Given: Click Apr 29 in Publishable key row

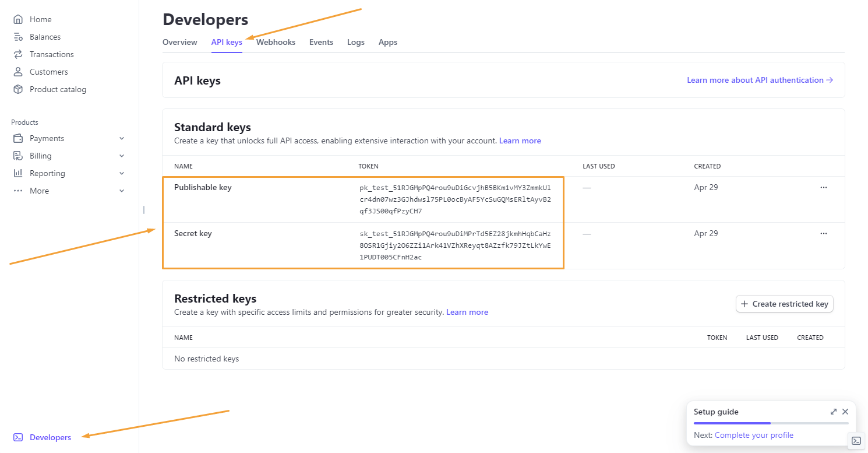Looking at the screenshot, I should [705, 188].
